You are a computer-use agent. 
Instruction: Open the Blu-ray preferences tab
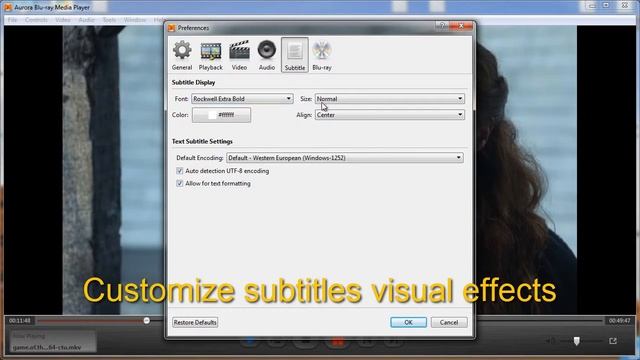click(322, 55)
